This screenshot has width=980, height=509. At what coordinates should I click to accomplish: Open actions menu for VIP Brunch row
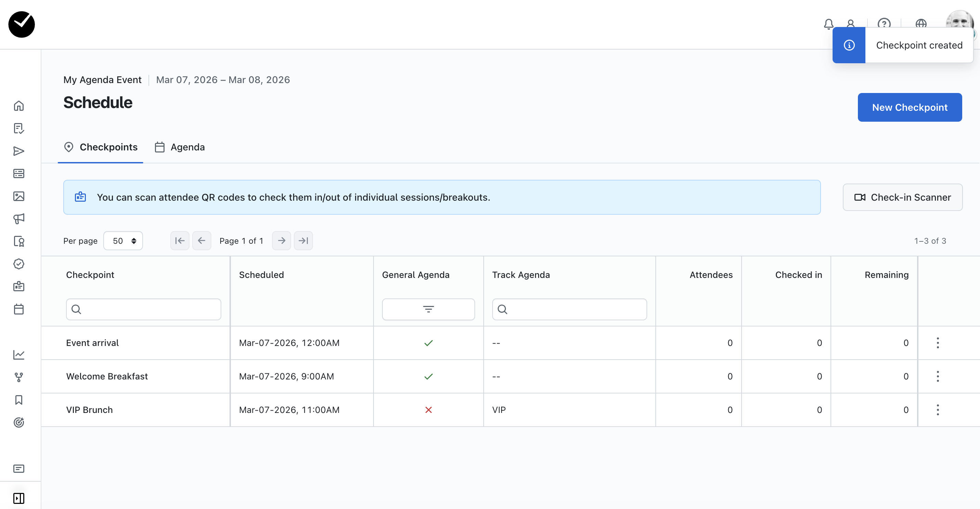click(937, 410)
